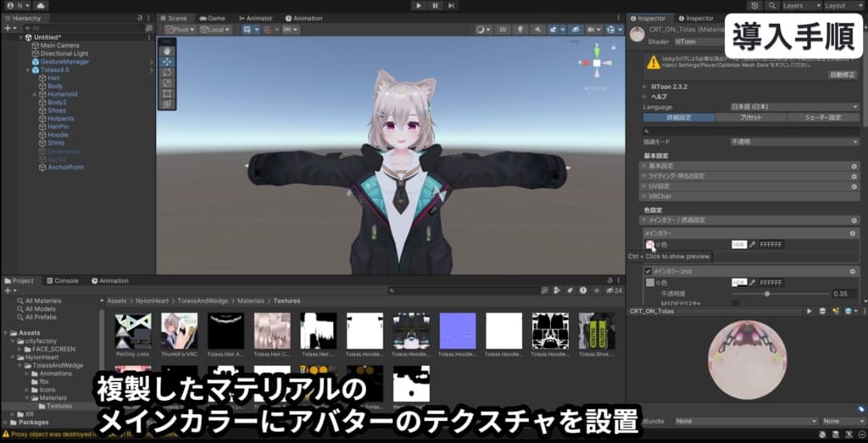
Task: Open the 描画モード rendering mode dropdown
Action: [x=794, y=142]
